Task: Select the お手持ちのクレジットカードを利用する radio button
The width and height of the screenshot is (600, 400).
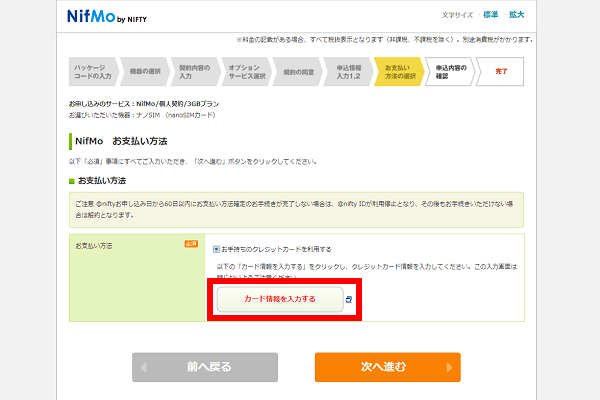Action: [216, 249]
